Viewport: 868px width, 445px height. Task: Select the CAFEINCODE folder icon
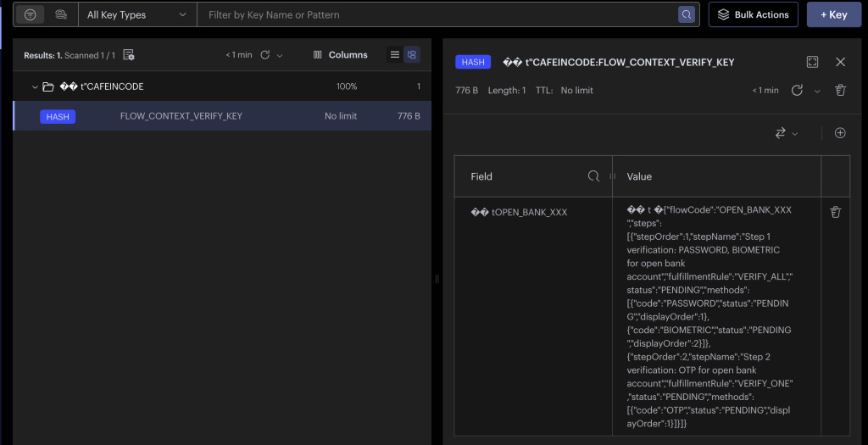pos(48,87)
